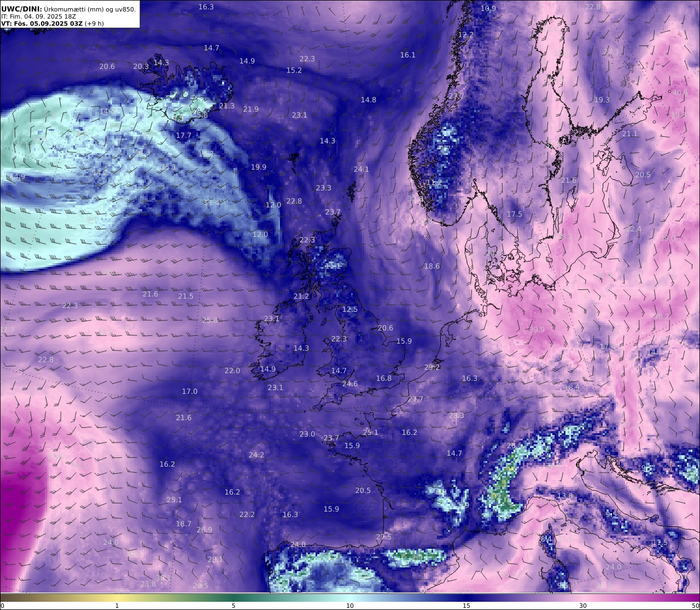Click the 24.6 value on England's south coast

(350, 384)
